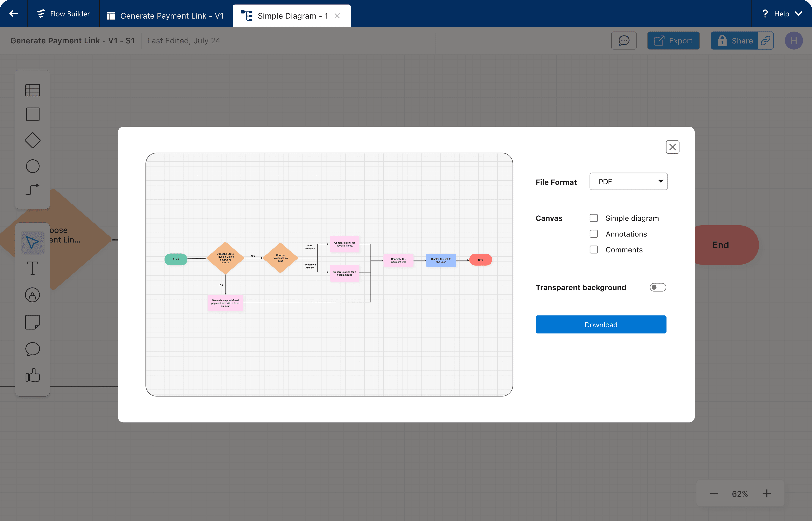Select the table/list shape tool
Screen dimensions: 812x521
point(33,90)
